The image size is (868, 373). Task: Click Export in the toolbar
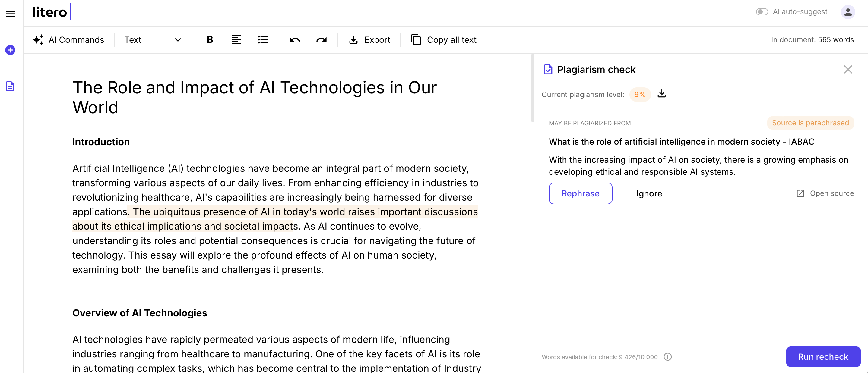tap(369, 40)
